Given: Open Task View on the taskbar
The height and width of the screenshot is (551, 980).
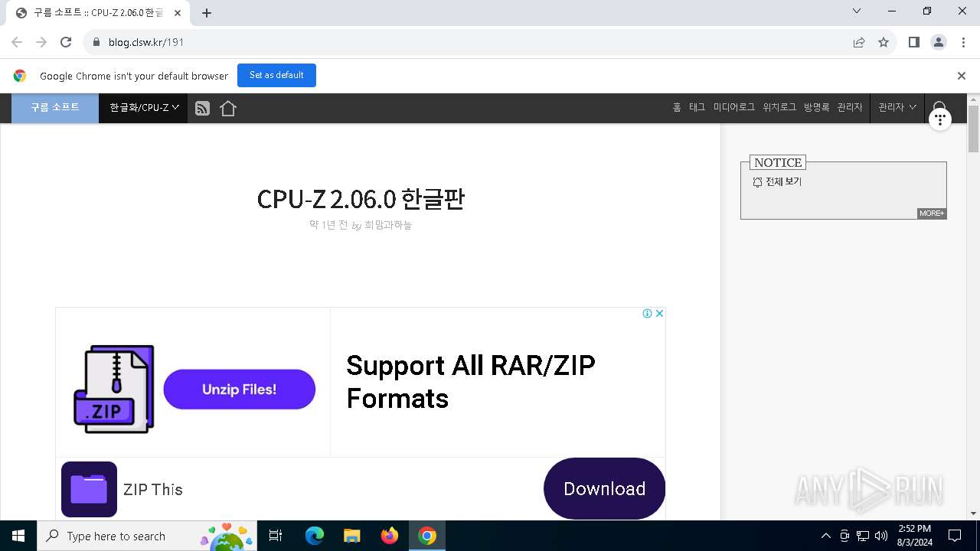Looking at the screenshot, I should pyautogui.click(x=276, y=536).
